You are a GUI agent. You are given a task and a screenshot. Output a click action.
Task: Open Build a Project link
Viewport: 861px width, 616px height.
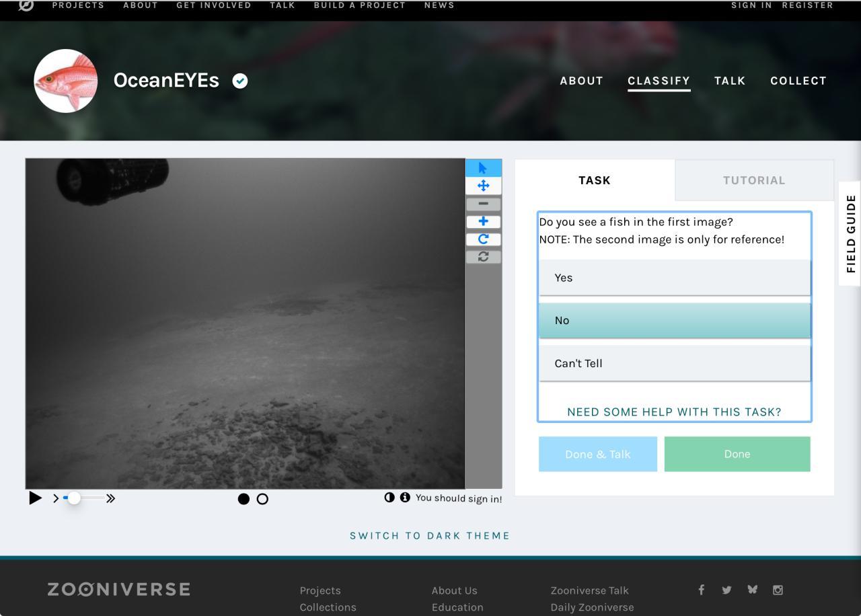[x=360, y=5]
